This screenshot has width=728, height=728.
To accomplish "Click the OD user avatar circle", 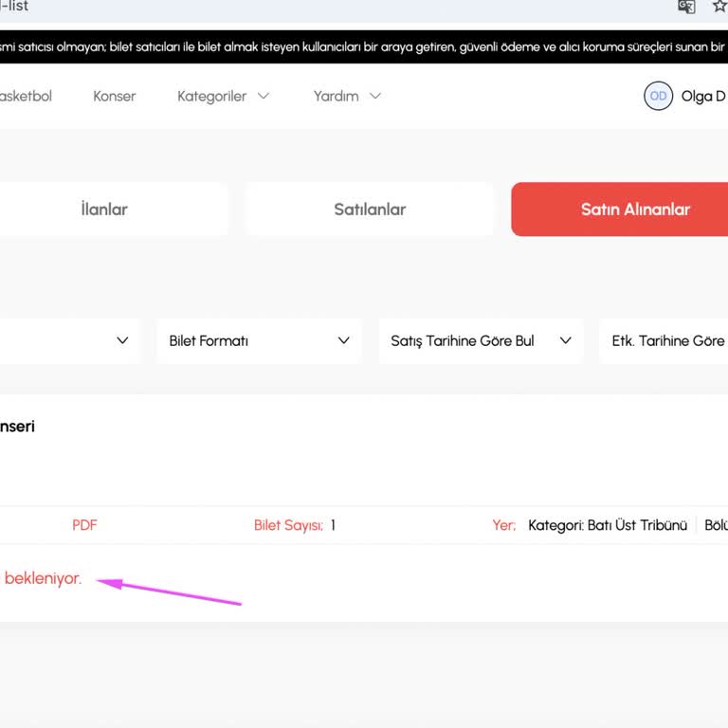I will 658,96.
